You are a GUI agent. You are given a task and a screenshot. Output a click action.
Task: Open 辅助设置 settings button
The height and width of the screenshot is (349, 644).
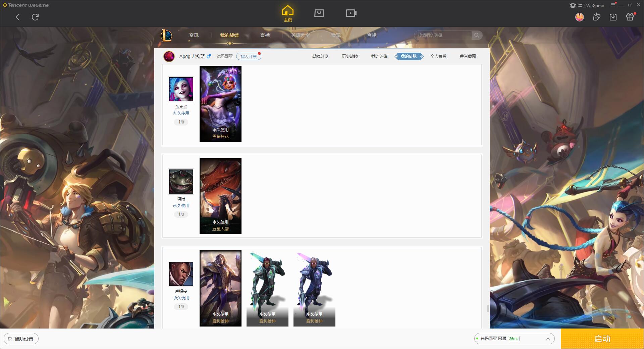21,339
